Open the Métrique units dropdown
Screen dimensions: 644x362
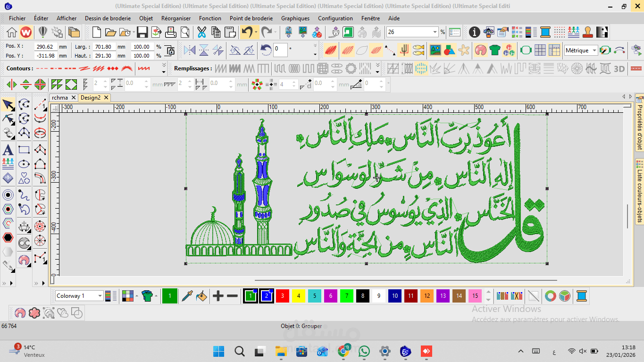pos(594,50)
